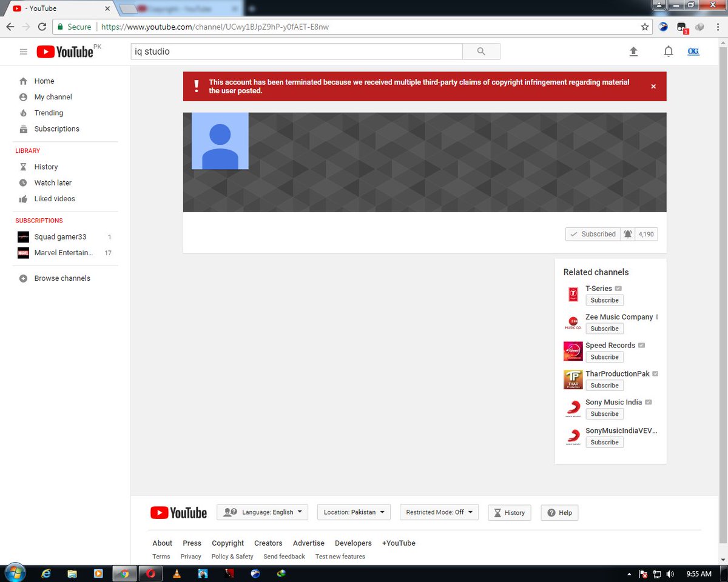Open the Creators footer link

(x=268, y=543)
